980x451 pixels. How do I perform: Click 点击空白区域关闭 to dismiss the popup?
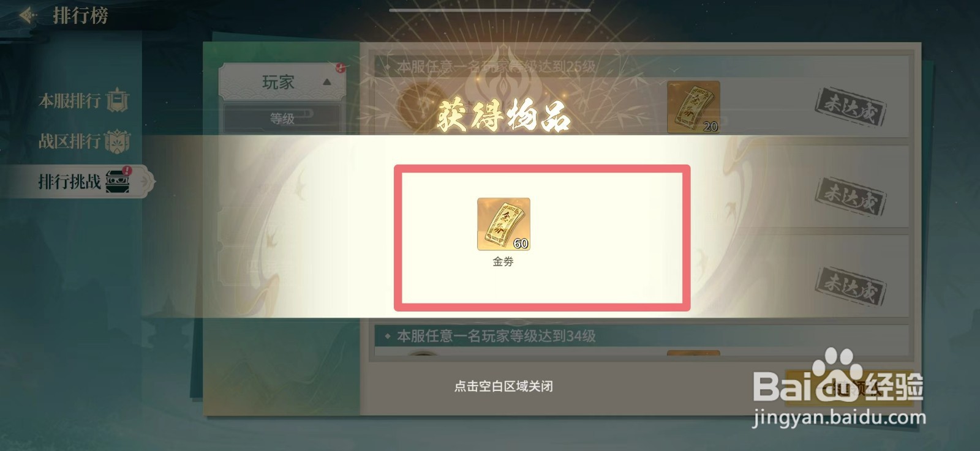click(503, 386)
